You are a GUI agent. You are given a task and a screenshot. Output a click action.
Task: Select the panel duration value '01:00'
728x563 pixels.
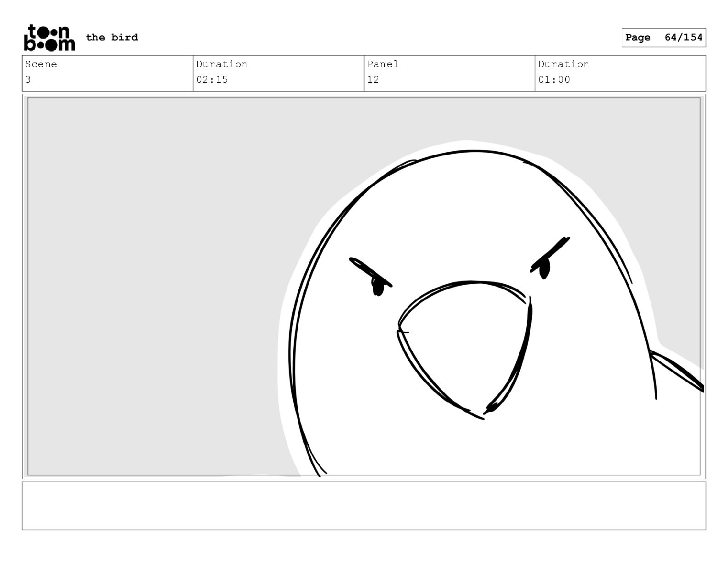[554, 80]
